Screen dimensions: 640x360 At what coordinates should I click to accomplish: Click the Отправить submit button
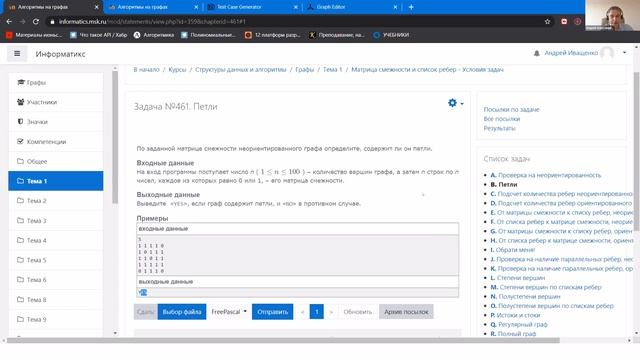272,312
